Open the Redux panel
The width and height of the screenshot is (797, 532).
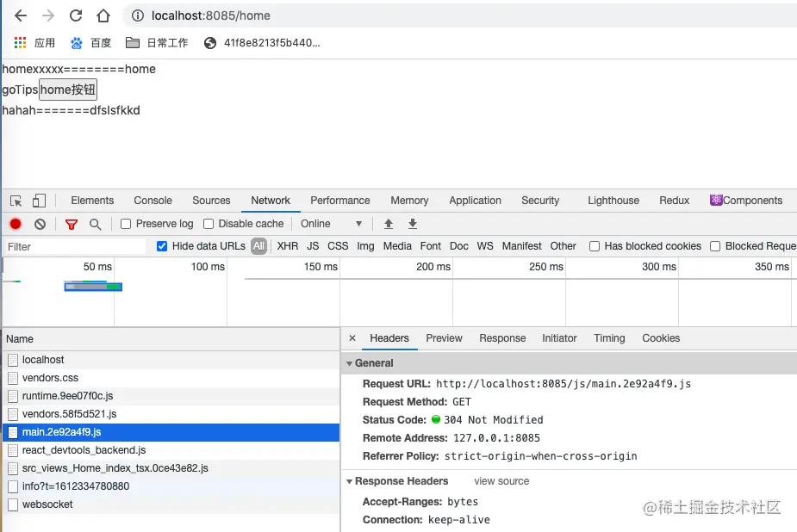675,201
